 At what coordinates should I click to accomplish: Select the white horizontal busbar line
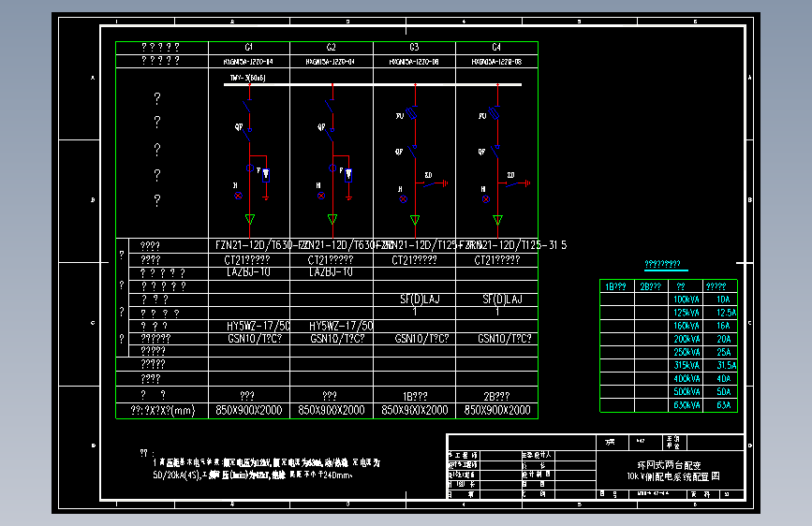click(x=373, y=84)
